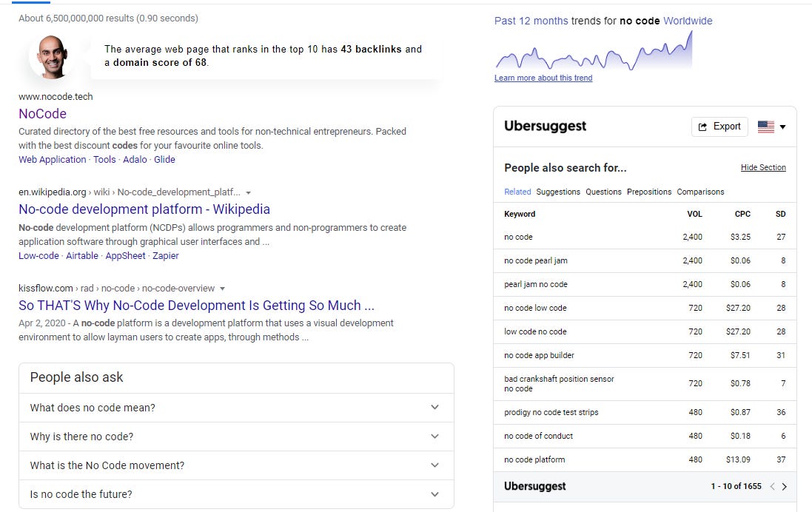Switch to the Questions tab

point(603,192)
